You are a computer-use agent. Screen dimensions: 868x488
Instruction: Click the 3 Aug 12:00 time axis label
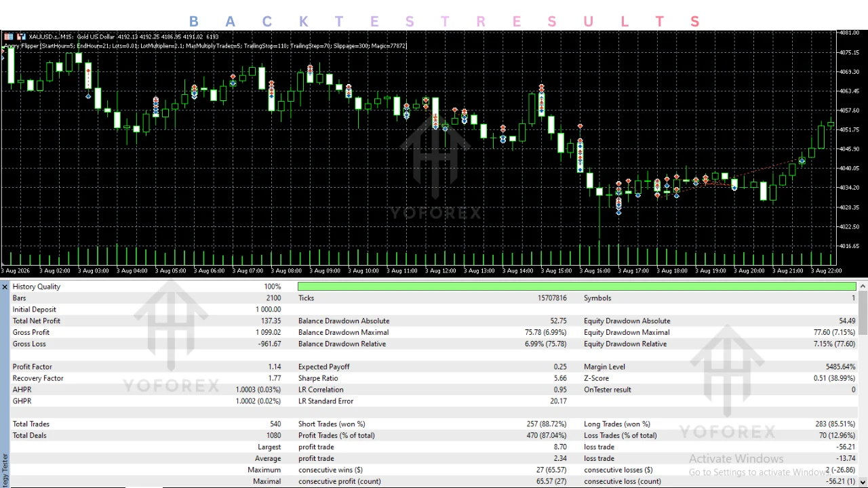(441, 271)
